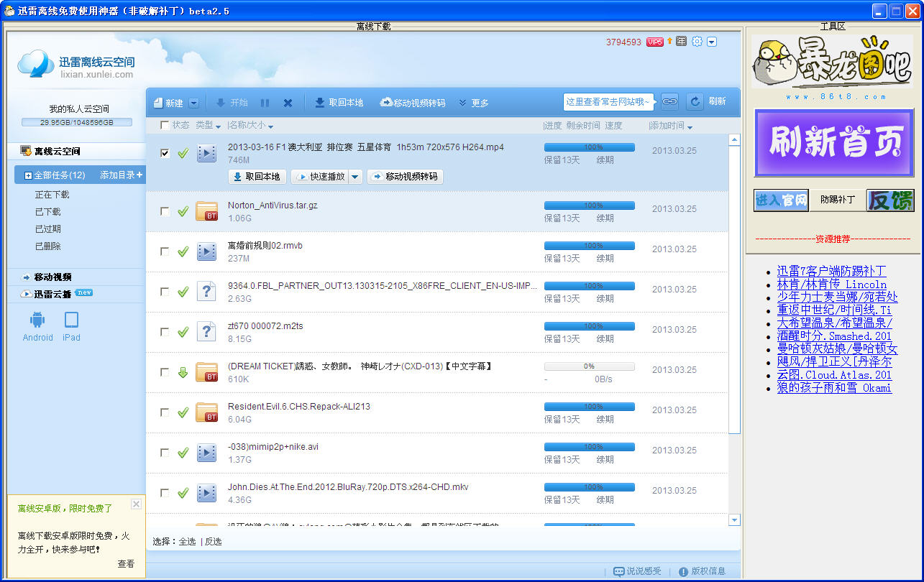This screenshot has height=582, width=924.
Task: Expand 全部任务(12) tree node
Action: pyautogui.click(x=28, y=175)
